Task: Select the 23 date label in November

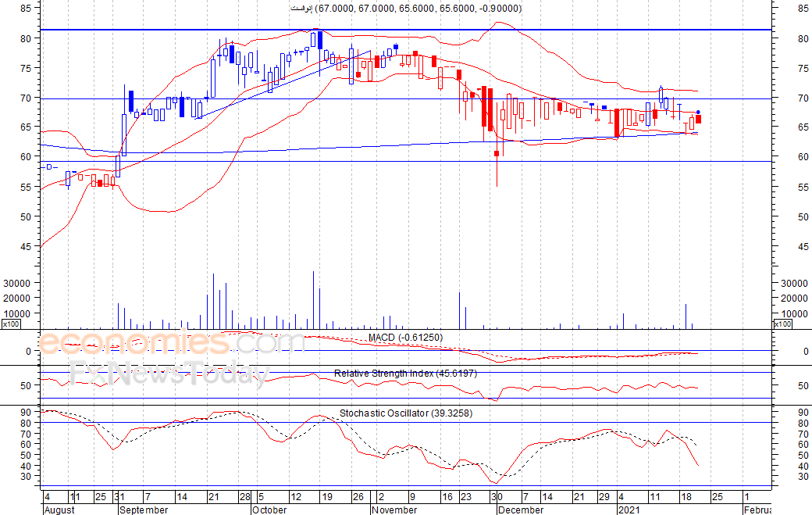Action: (x=466, y=497)
